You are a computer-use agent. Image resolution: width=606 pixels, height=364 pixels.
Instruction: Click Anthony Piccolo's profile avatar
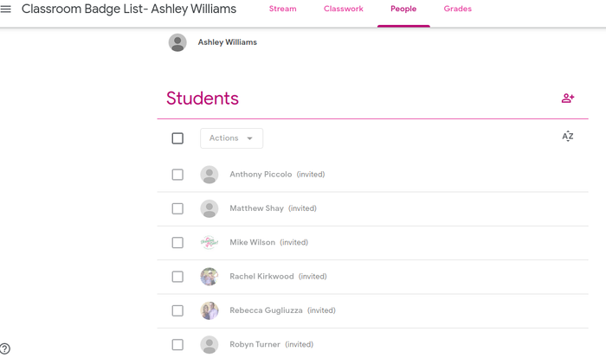click(210, 175)
